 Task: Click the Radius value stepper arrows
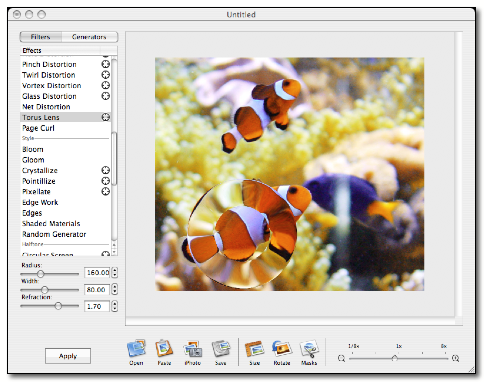[x=115, y=273]
